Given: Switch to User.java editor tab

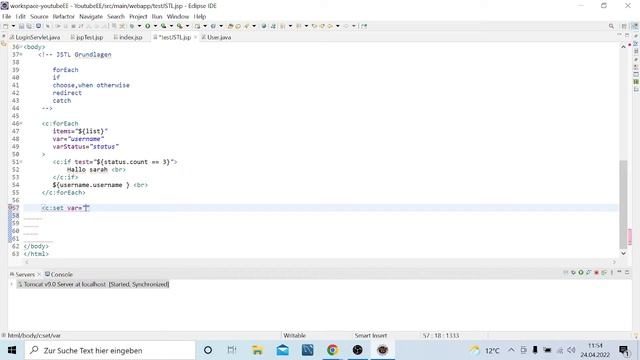Looking at the screenshot, I should [216, 37].
